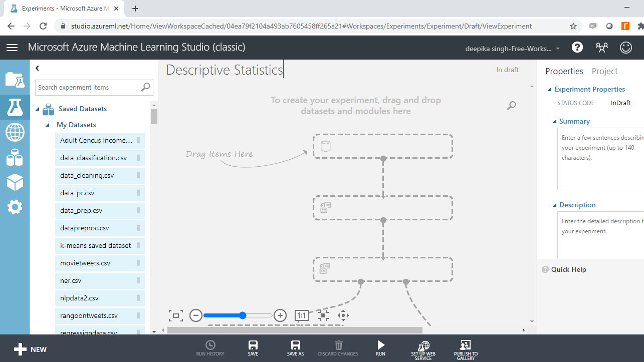Viewport: 644px width, 362px height.
Task: Select data_prep.csv dataset
Action: tap(100, 211)
